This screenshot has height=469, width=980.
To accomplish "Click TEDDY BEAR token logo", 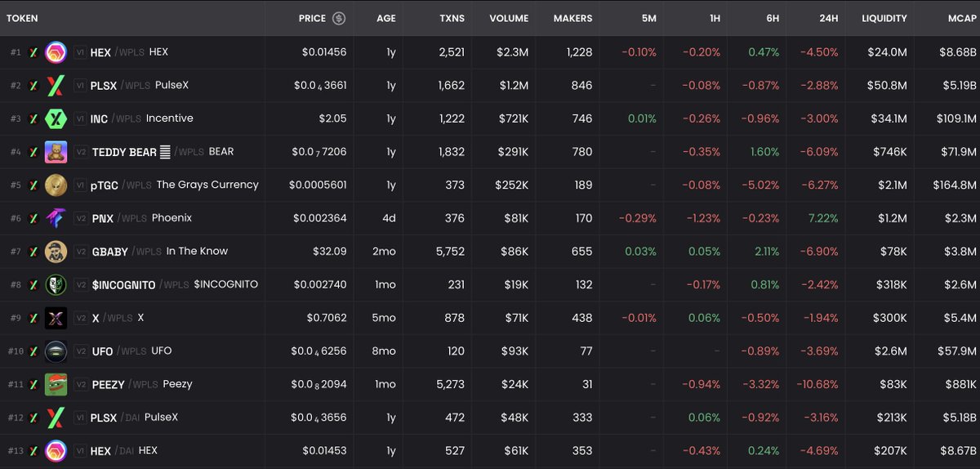I will click(56, 152).
